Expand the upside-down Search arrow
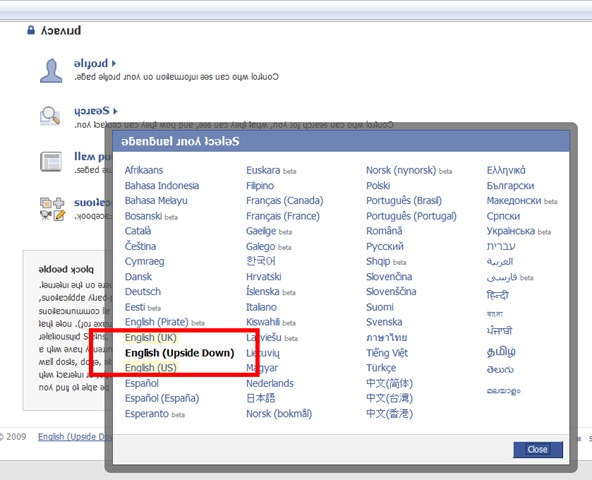 point(115,111)
